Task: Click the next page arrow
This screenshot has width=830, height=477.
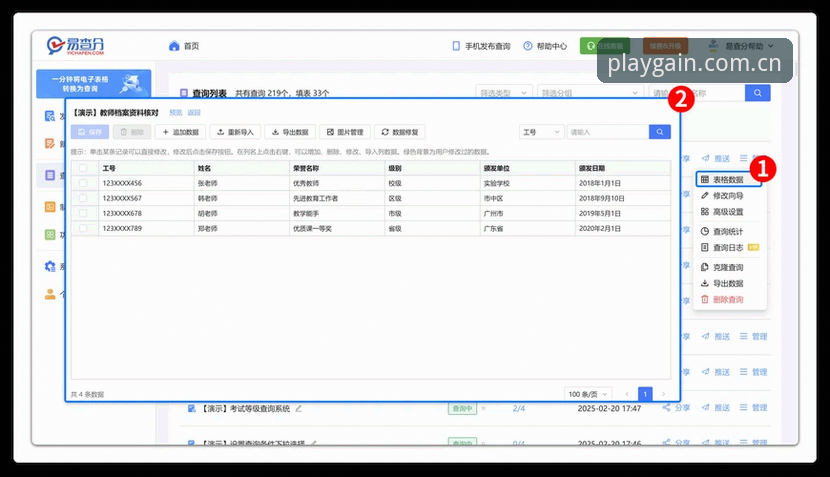Action: click(663, 394)
